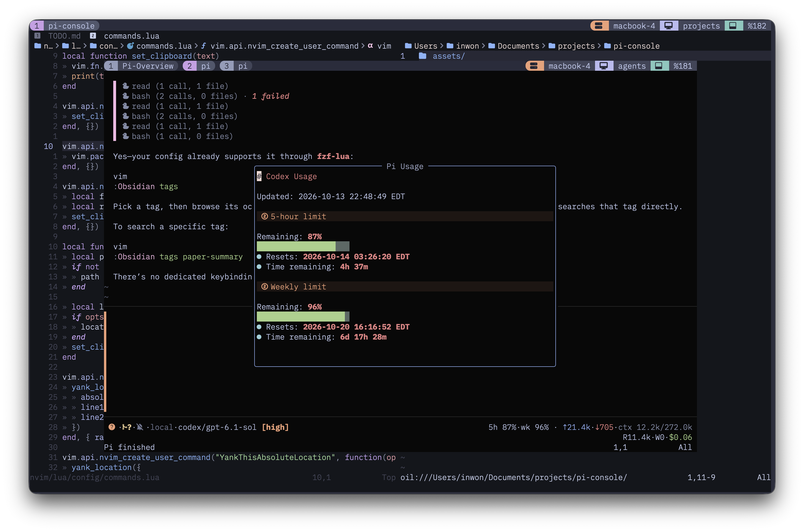The image size is (804, 532).
Task: Click 'Remaining: 96%' text
Action: coord(289,307)
